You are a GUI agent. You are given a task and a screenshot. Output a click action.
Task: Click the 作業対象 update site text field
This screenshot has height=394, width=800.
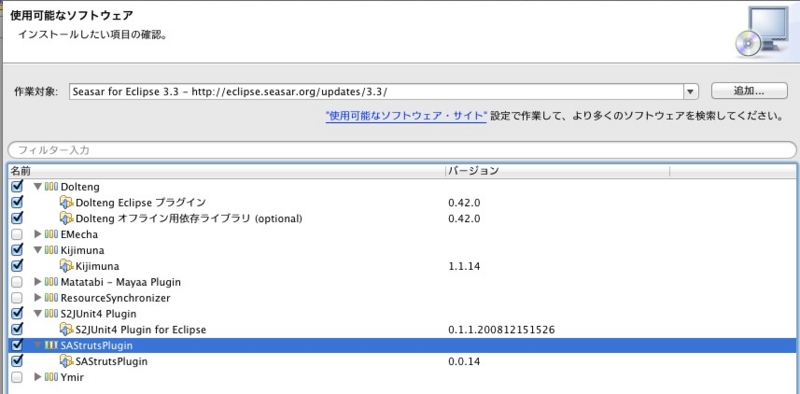pyautogui.click(x=377, y=92)
